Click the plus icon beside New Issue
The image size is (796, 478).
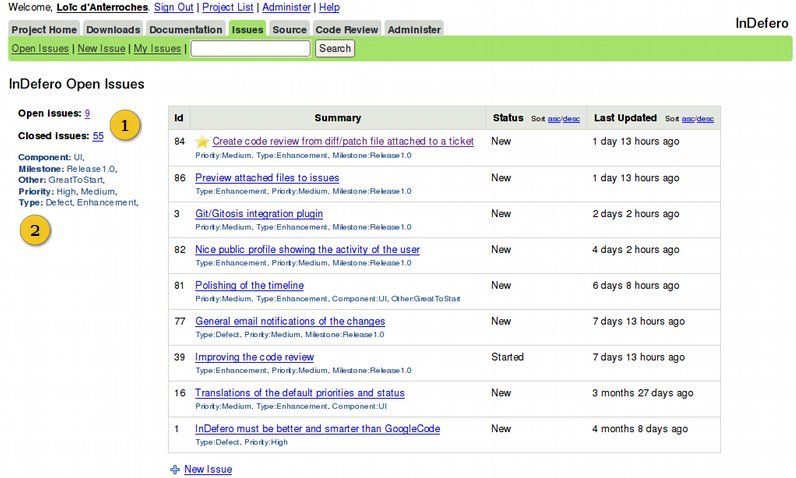pos(175,469)
